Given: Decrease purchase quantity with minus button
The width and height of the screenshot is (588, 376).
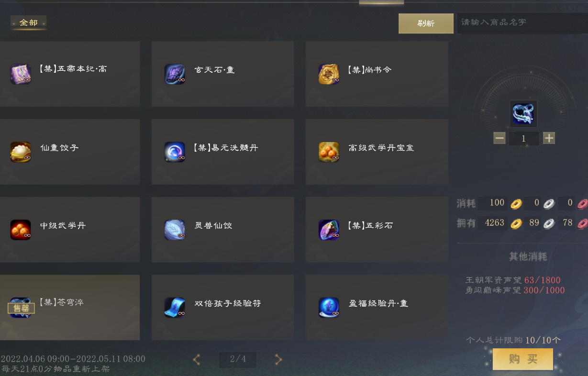Looking at the screenshot, I should coord(499,138).
